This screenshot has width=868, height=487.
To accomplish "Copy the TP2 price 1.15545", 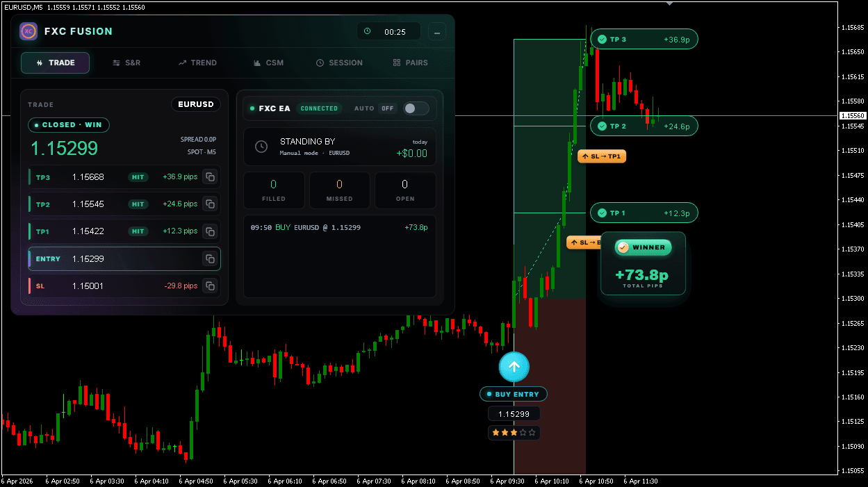I will (209, 204).
